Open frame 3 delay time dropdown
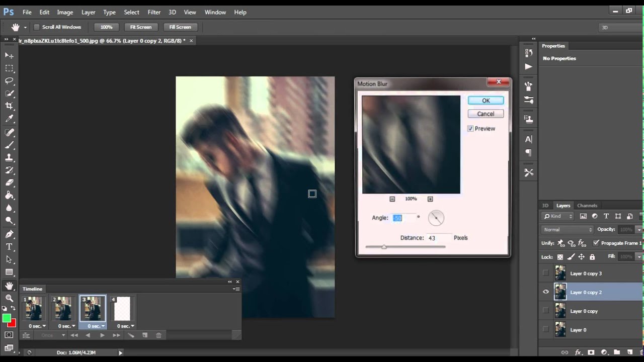Image resolution: width=644 pixels, height=362 pixels. click(x=96, y=326)
